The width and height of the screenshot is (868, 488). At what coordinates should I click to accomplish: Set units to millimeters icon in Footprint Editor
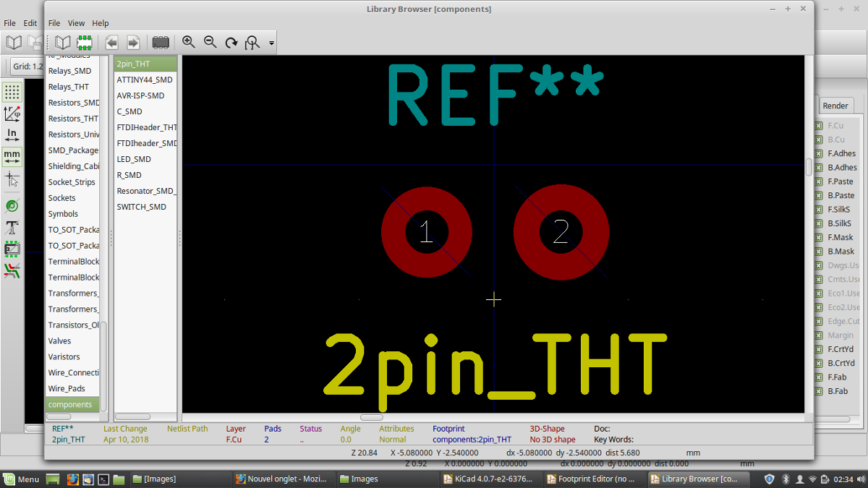[12, 155]
